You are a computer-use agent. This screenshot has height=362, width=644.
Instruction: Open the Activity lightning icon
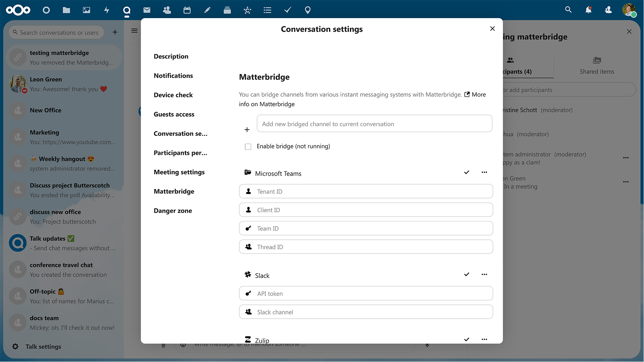pos(107,10)
